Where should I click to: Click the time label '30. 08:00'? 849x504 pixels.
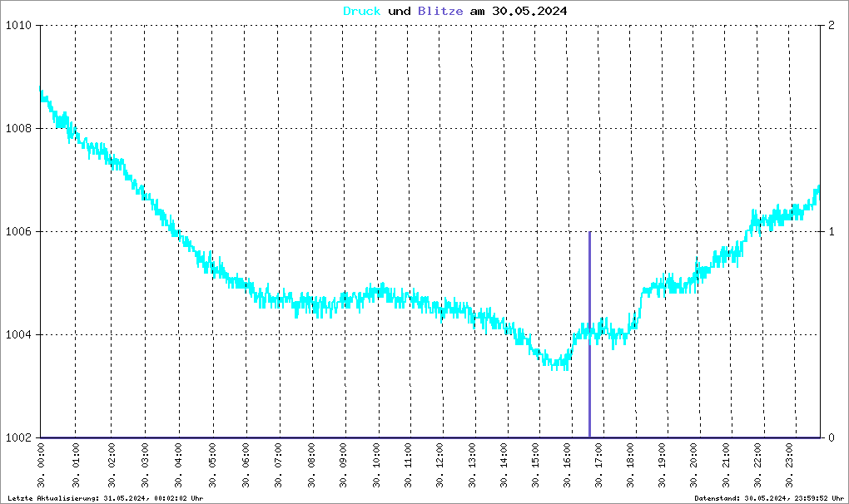312,466
